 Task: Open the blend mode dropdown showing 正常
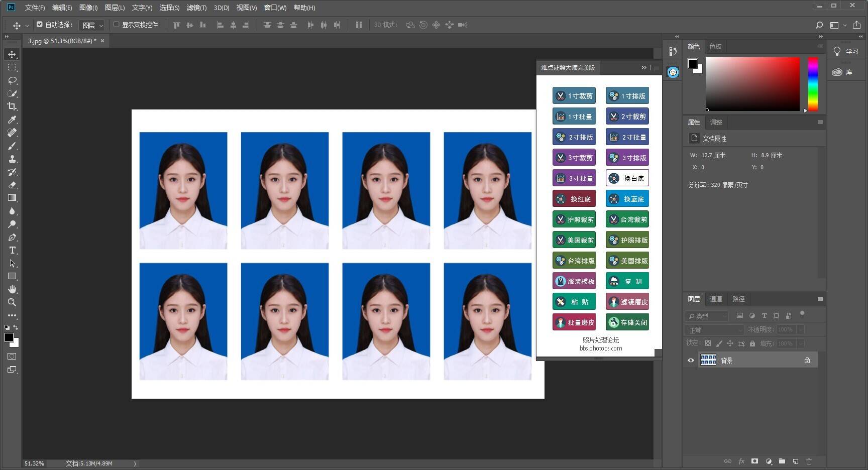point(713,329)
